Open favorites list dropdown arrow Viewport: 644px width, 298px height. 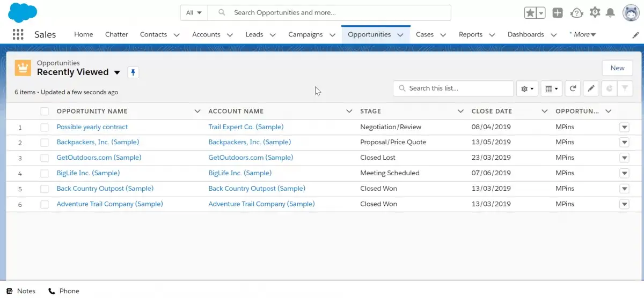point(541,13)
